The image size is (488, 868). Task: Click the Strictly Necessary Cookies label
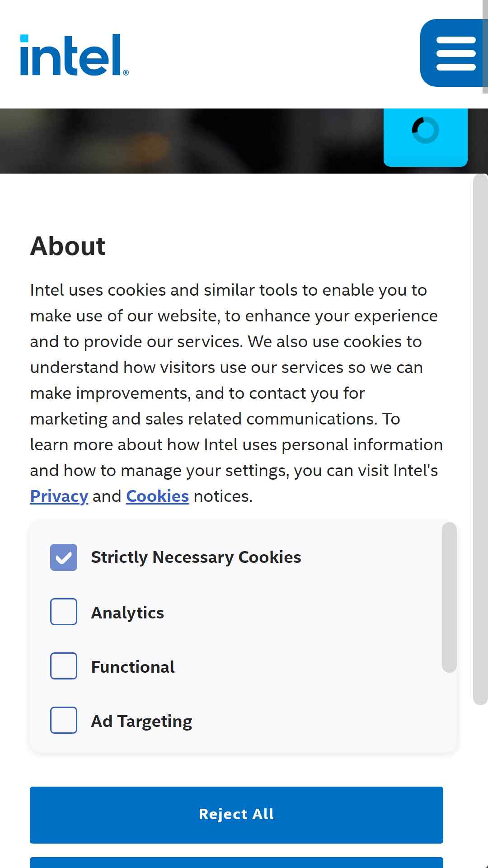196,557
